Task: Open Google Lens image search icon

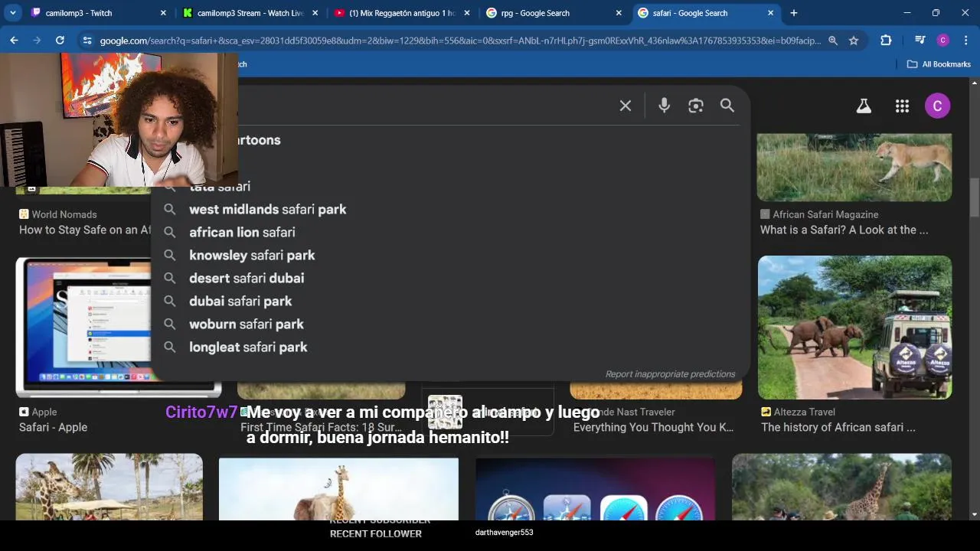Action: [695, 106]
